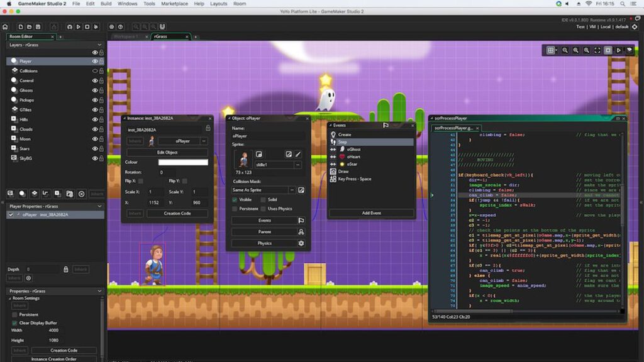This screenshot has height=362, width=644.
Task: Click Creation Code in the Instance window
Action: point(177,214)
